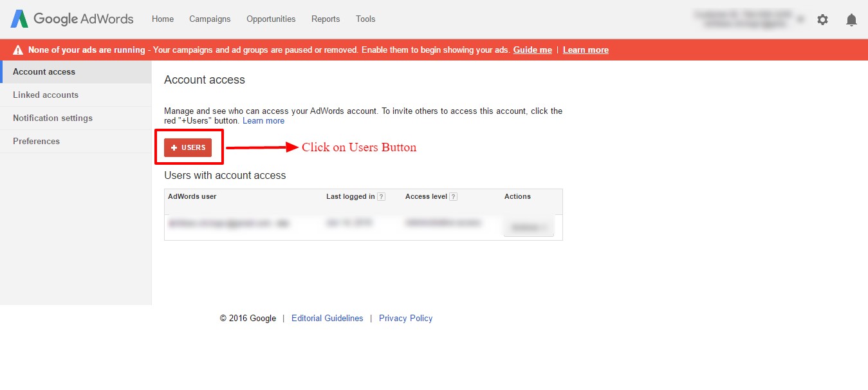Viewport: 868px width, 390px height.
Task: Open the Opportunities tab
Action: click(271, 19)
